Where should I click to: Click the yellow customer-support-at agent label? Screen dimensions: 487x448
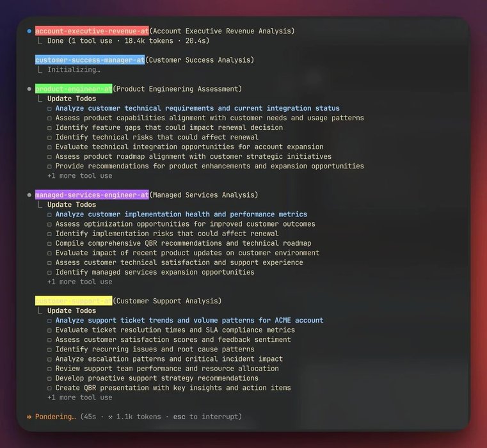point(74,301)
